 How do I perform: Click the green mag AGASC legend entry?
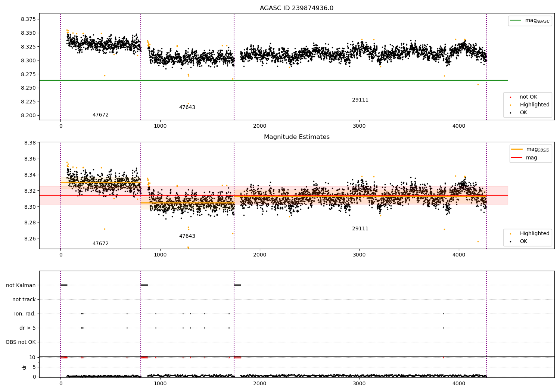tap(530, 21)
